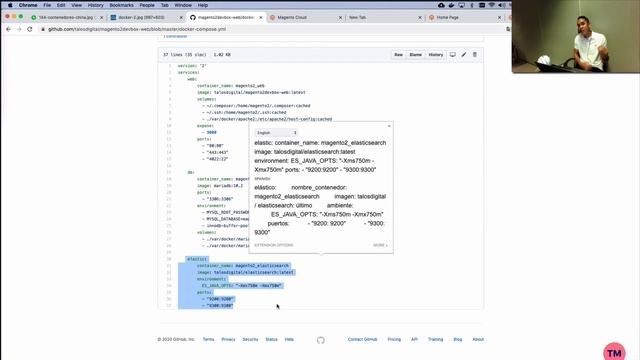This screenshot has height=360, width=640.
Task: Open the Security footer link
Action: (x=250, y=340)
